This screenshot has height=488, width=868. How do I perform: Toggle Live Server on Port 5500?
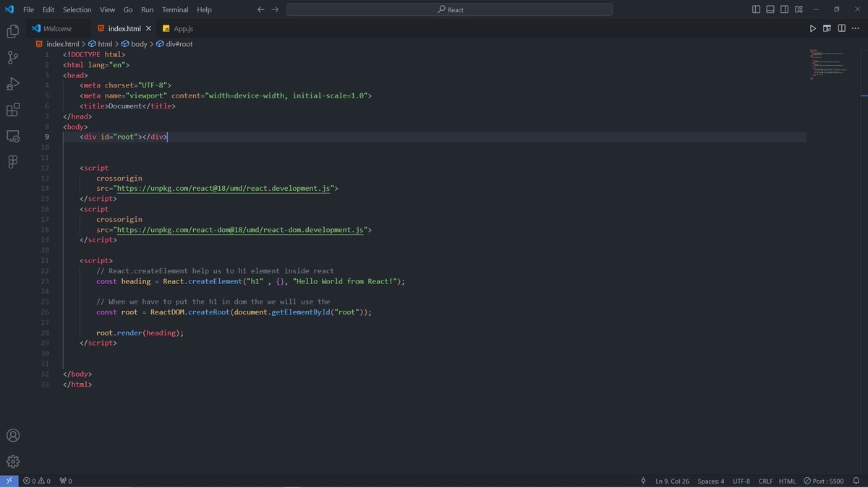pyautogui.click(x=823, y=481)
